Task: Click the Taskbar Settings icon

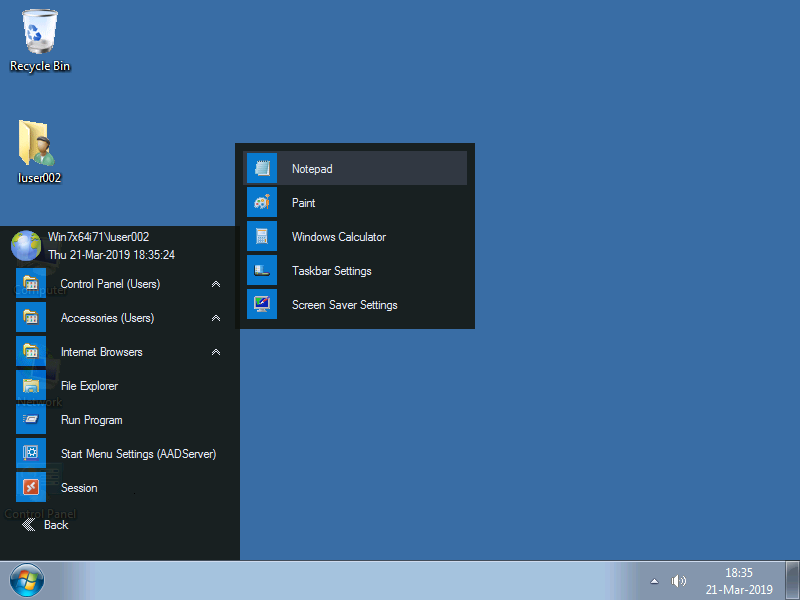Action: (x=262, y=271)
